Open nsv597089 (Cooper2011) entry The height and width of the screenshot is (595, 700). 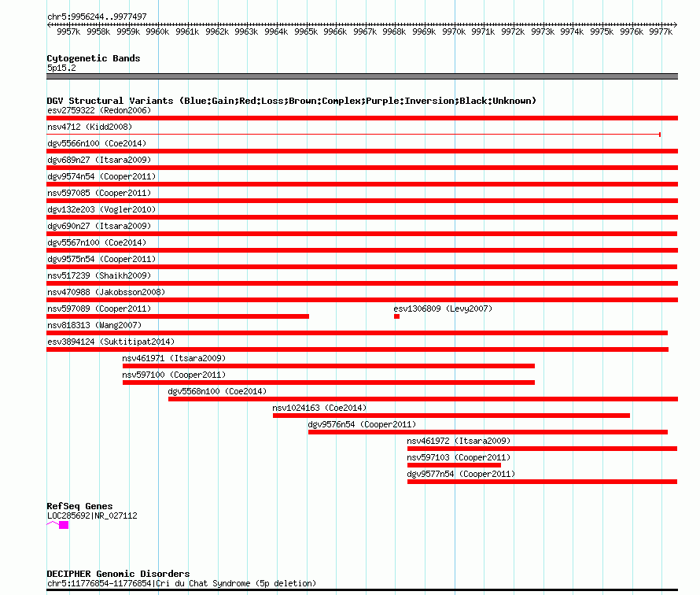pos(99,309)
